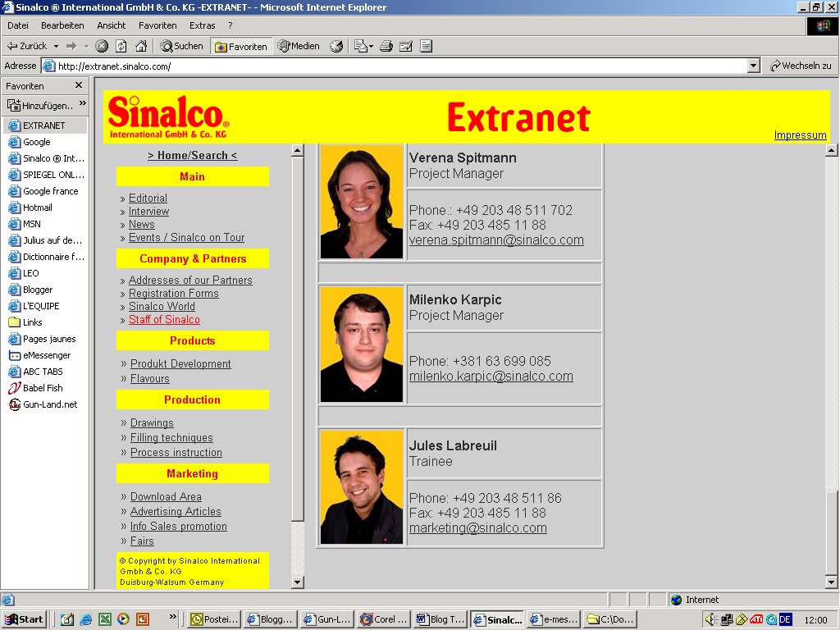
Task: Launch Windows Media Player from quick launch
Action: coord(123,619)
